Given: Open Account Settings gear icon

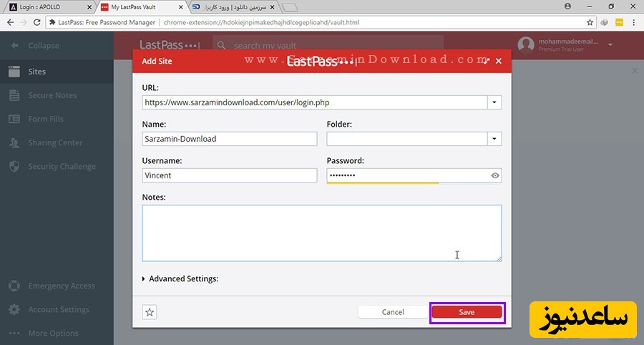Looking at the screenshot, I should click(14, 310).
